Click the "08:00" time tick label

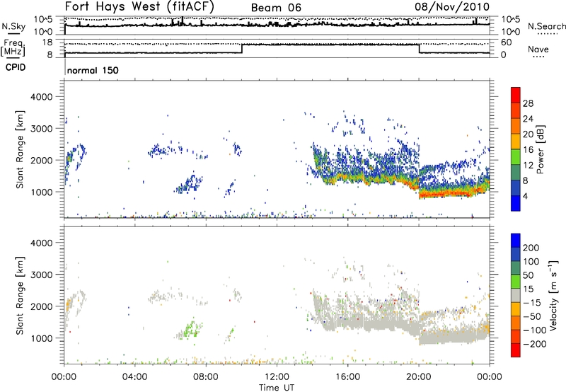click(x=206, y=377)
